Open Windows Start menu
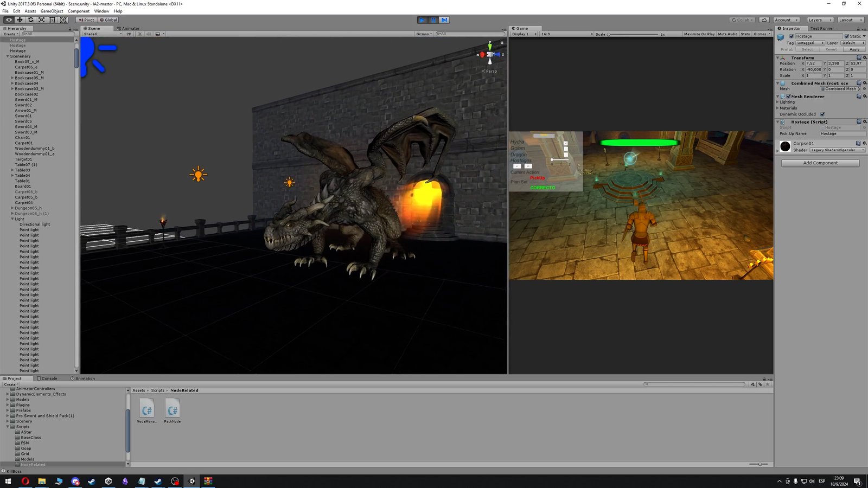Viewport: 868px width, 488px height. (x=8, y=481)
